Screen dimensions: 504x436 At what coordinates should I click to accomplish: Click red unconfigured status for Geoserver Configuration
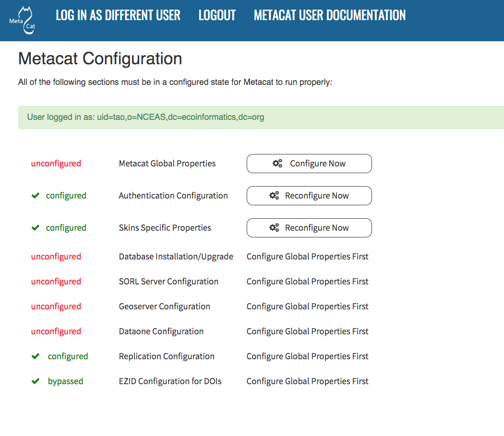tap(56, 306)
